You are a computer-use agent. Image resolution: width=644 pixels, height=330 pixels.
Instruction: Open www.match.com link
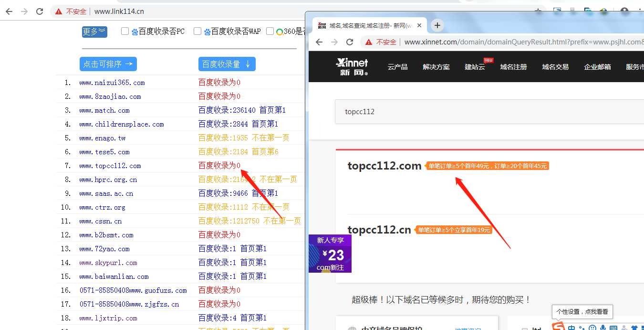click(x=104, y=110)
